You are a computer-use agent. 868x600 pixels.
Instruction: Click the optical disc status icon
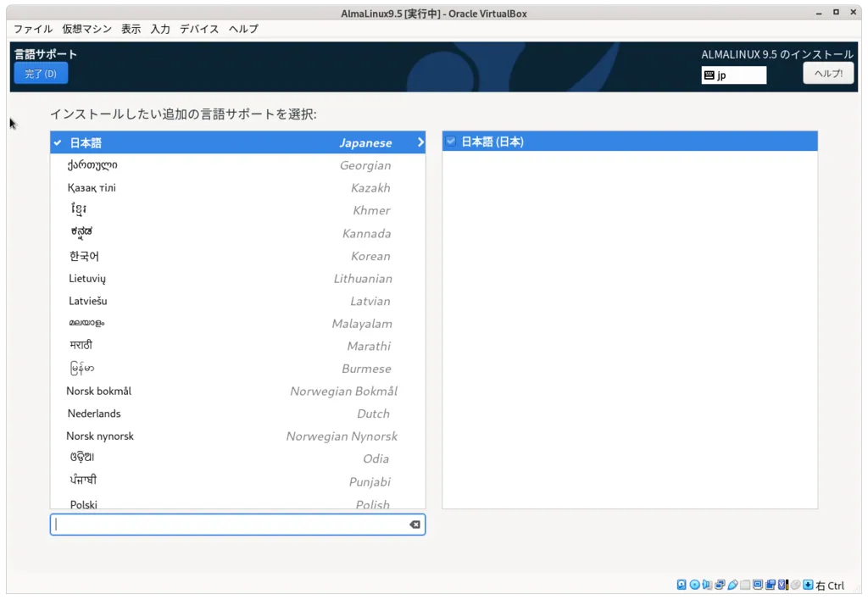click(693, 584)
